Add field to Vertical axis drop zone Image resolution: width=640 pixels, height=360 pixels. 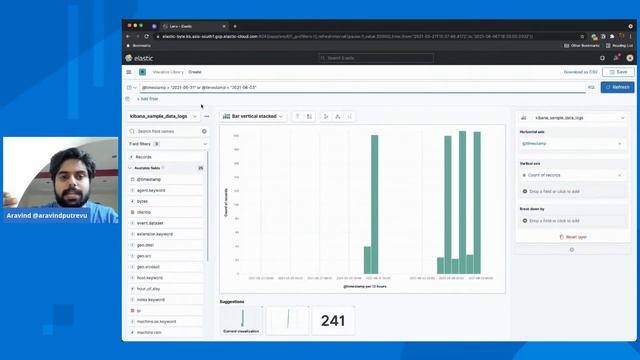[572, 191]
